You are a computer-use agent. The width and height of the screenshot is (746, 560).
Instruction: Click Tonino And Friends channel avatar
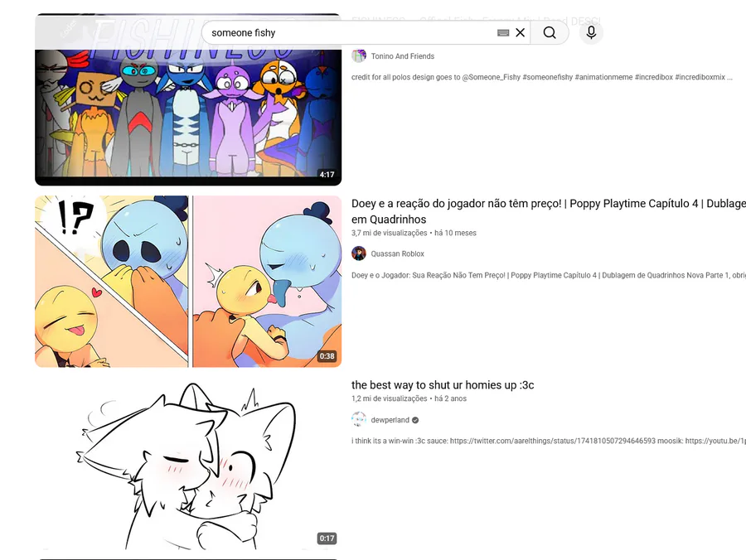tap(359, 56)
